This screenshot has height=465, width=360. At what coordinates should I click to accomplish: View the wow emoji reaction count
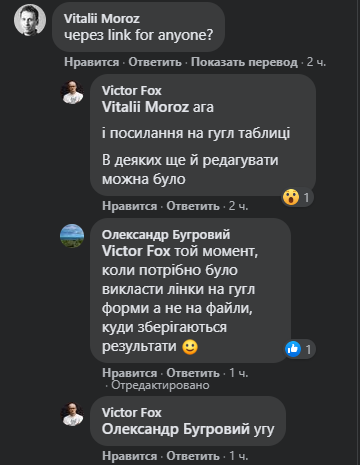pos(297,197)
